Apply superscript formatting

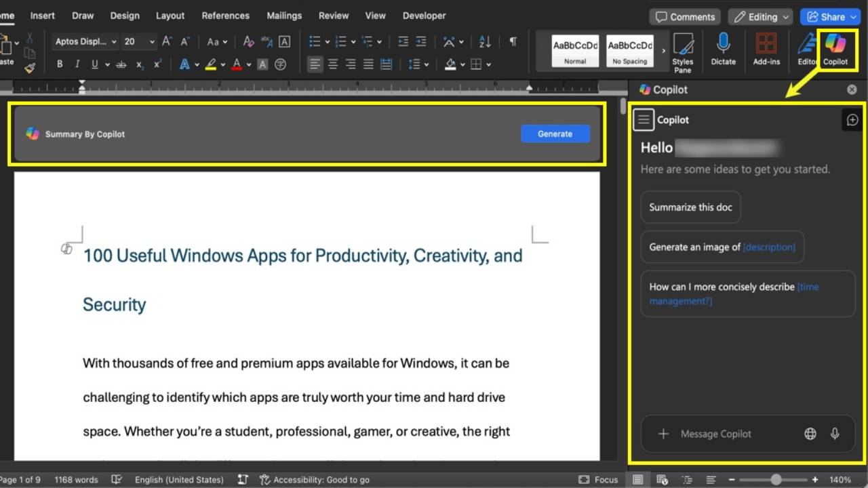157,64
